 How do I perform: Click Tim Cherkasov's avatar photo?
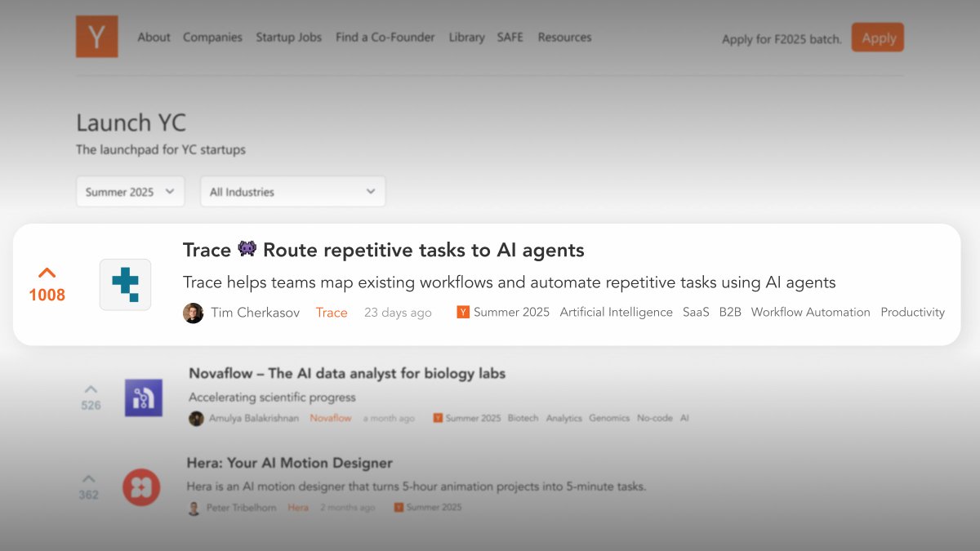click(193, 313)
